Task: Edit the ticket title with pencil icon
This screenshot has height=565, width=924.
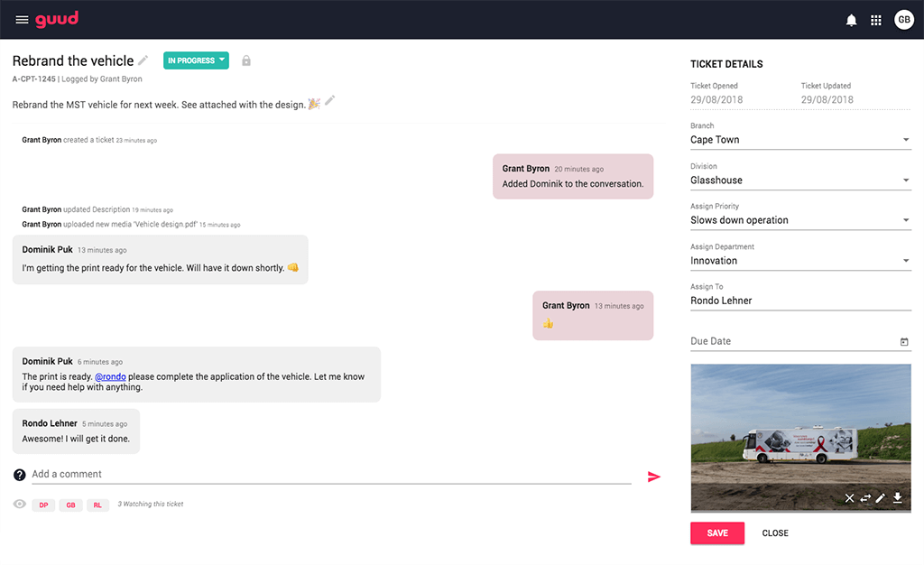Action: [x=143, y=60]
